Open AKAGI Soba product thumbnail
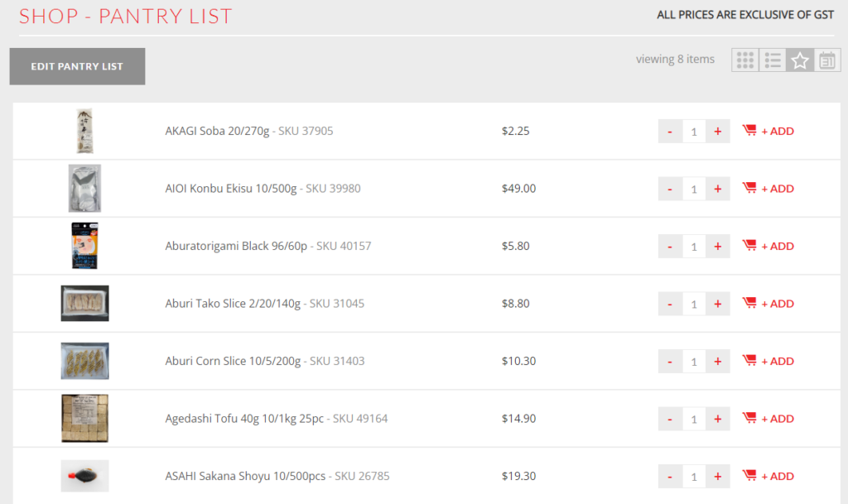The image size is (848, 504). (84, 132)
